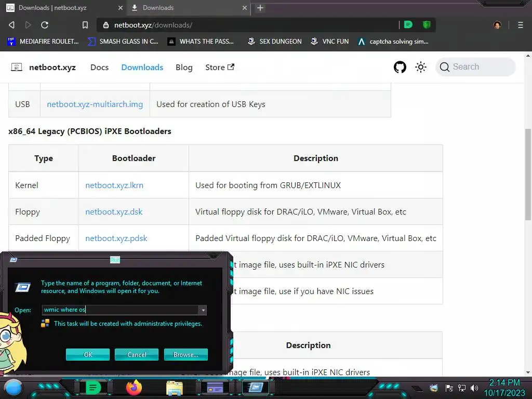The height and width of the screenshot is (399, 532).
Task: Open the netboot.xyz GitHub icon
Action: click(400, 67)
